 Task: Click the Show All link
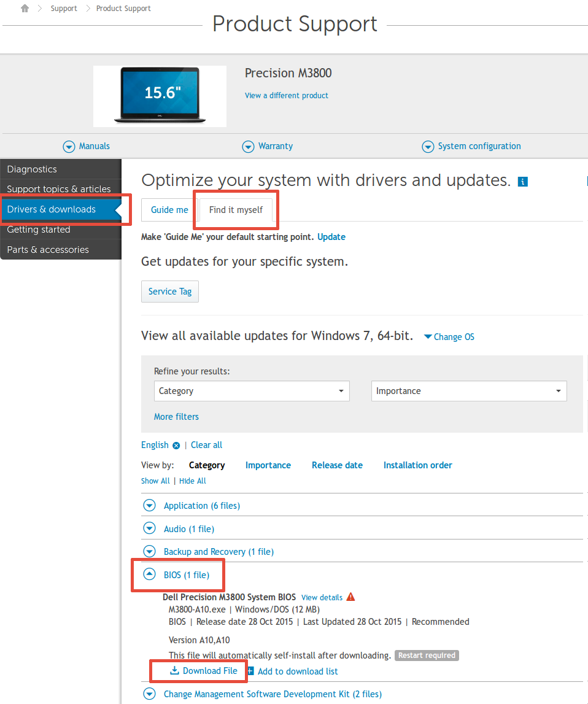click(155, 481)
